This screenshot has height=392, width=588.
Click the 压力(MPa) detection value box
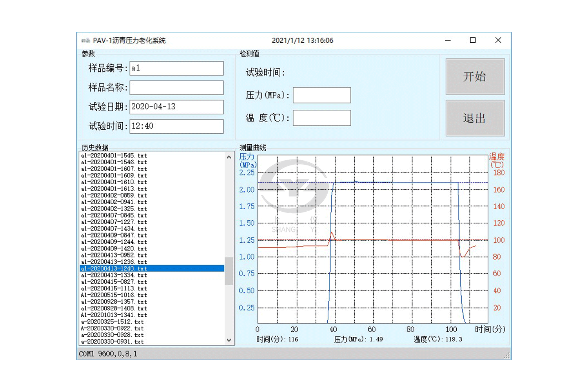322,95
